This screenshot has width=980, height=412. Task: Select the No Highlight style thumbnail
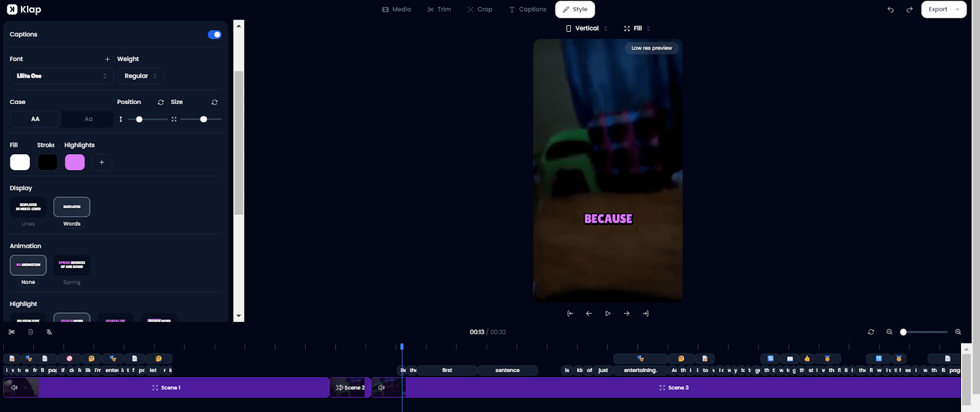[x=28, y=318]
